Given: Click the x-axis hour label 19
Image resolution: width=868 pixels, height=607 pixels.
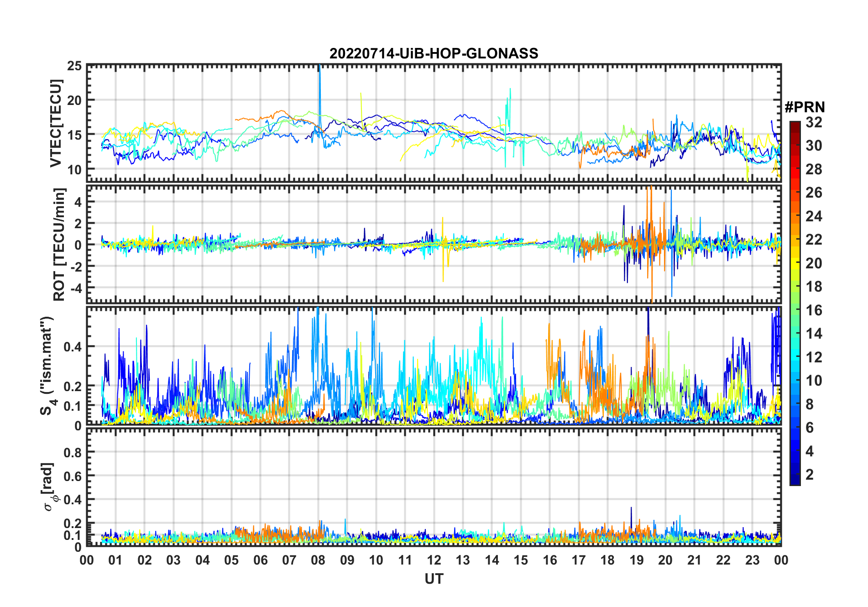Looking at the screenshot, I should 636,560.
